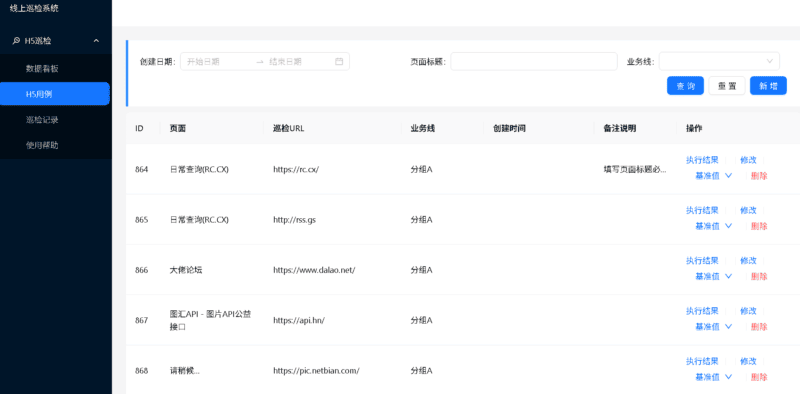Click the 重置 reset button
Viewport: 800px width, 394px height.
click(x=727, y=86)
